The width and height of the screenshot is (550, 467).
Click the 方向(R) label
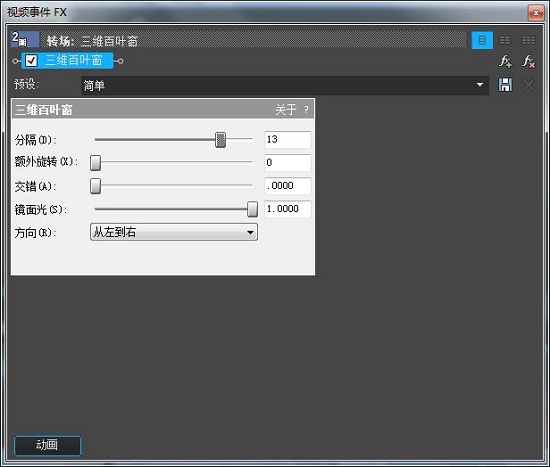[35, 232]
